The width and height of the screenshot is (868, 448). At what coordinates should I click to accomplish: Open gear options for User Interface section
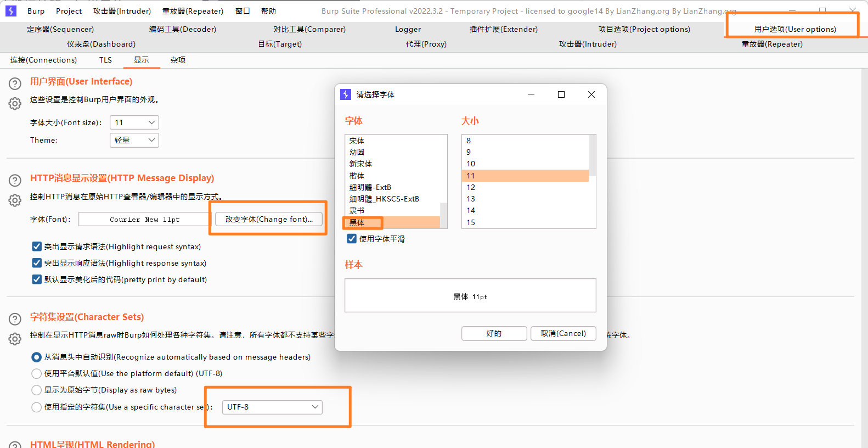[x=15, y=103]
